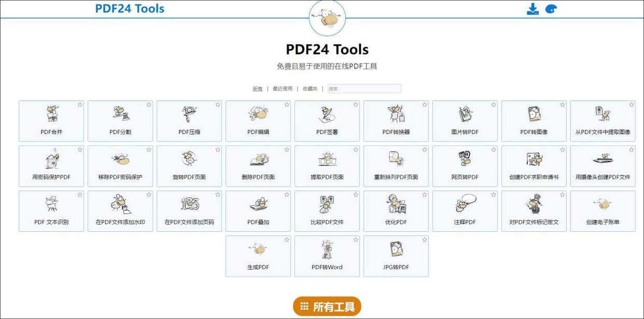
Task: Open the 用摄像头创建PDF文件 icon
Action: (603, 158)
